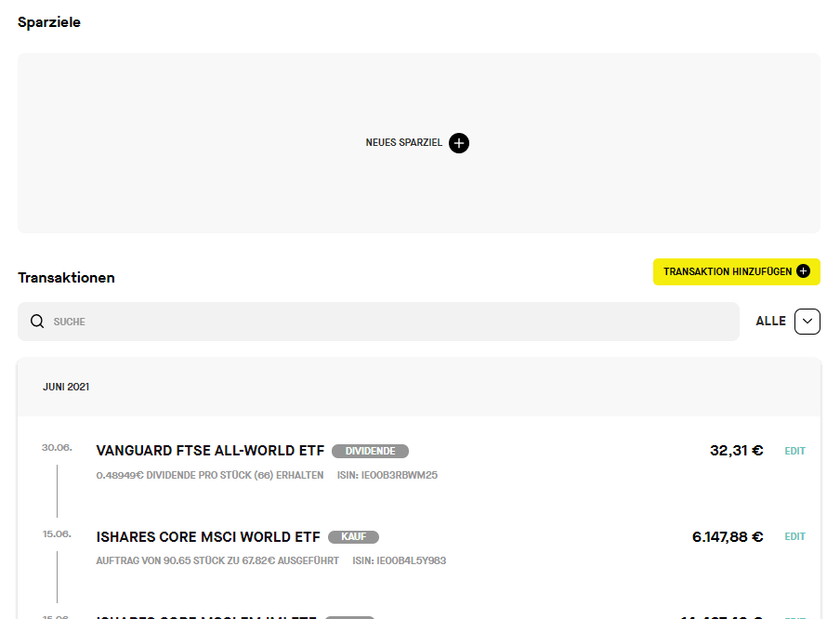Click the 32,31 € dividend amount
This screenshot has height=619, width=840.
tap(736, 451)
